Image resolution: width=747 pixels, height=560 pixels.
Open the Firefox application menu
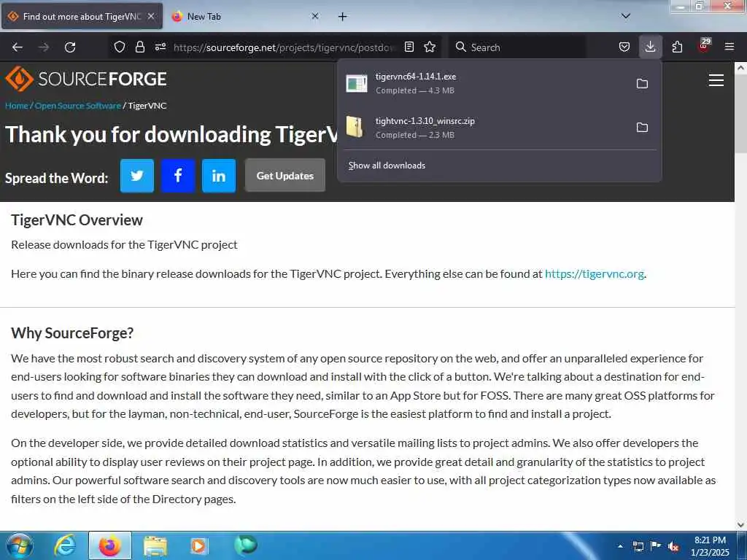(729, 47)
